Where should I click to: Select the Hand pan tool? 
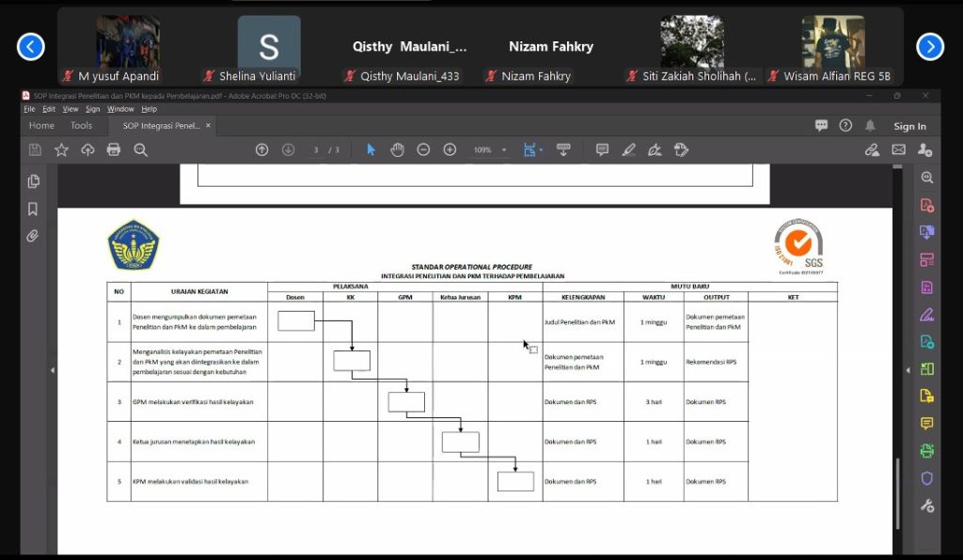[397, 150]
